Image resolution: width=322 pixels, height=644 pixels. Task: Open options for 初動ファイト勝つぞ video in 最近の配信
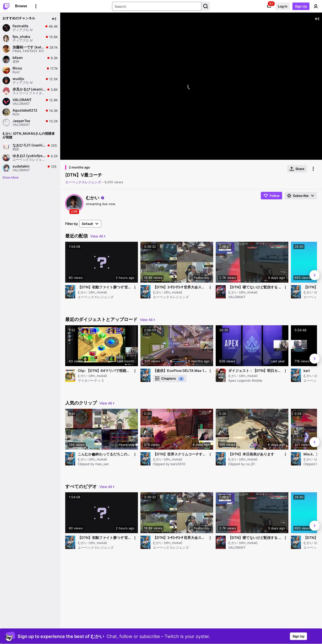coord(135,287)
